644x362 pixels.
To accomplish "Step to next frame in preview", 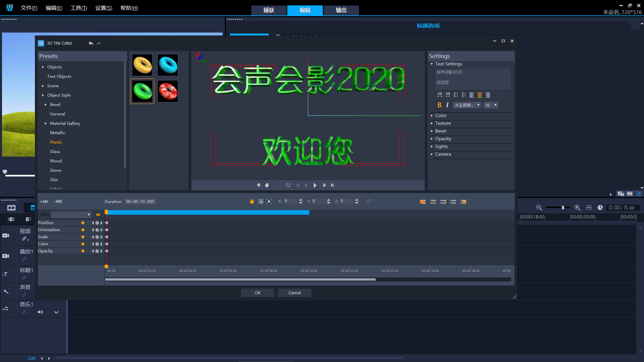I will coord(324,185).
